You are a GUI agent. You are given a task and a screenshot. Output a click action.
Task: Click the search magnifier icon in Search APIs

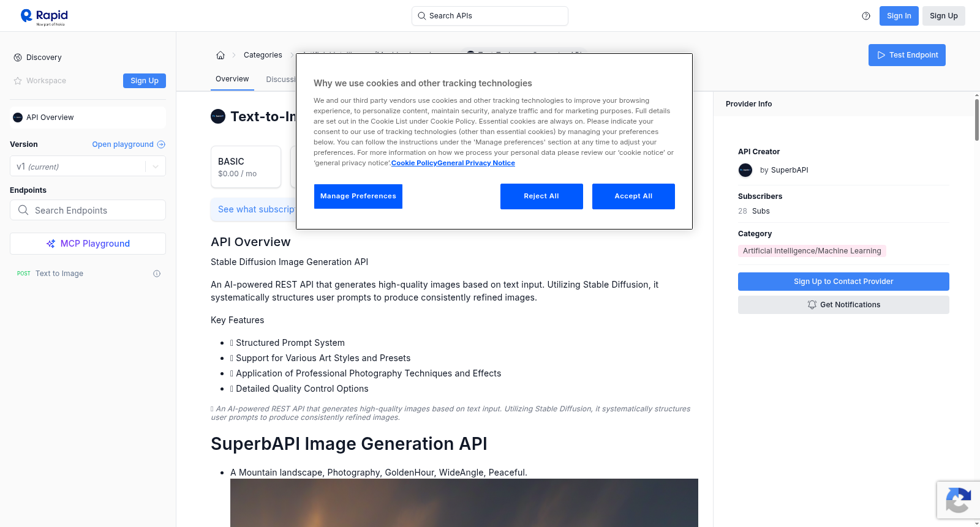tap(421, 16)
